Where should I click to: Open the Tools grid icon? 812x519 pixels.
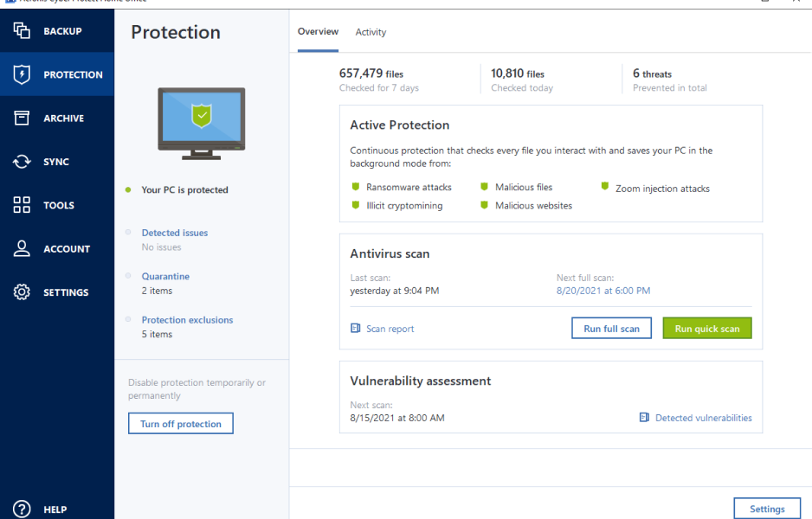click(22, 205)
